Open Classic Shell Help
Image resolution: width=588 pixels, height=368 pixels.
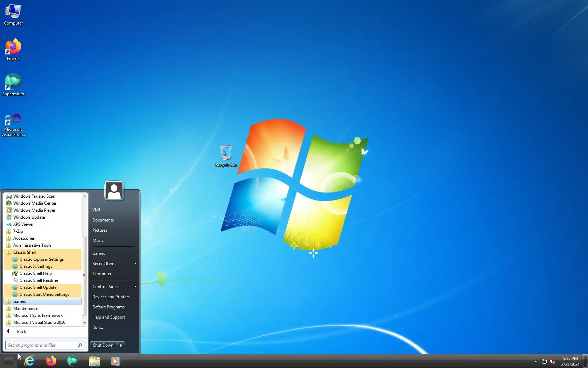point(43,273)
